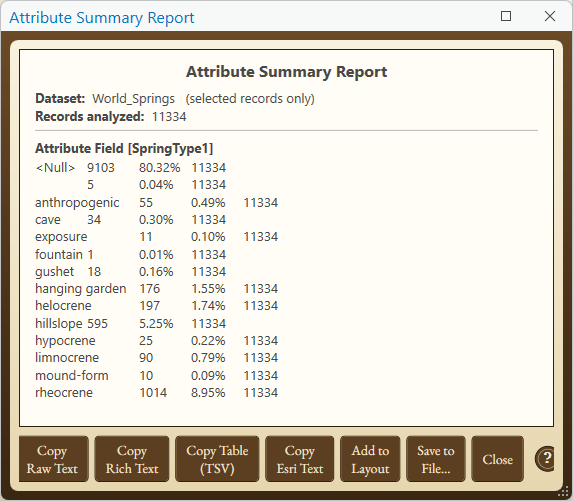The image size is (573, 501).
Task: Close the report using the Close button
Action: point(497,459)
